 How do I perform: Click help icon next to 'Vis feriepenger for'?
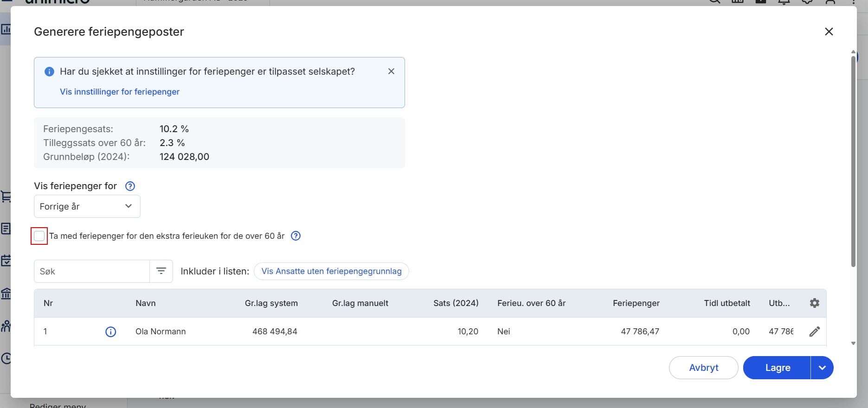(x=130, y=186)
